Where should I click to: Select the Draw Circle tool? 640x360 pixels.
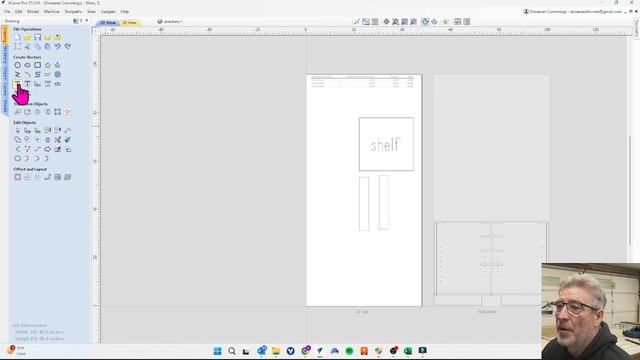point(18,65)
